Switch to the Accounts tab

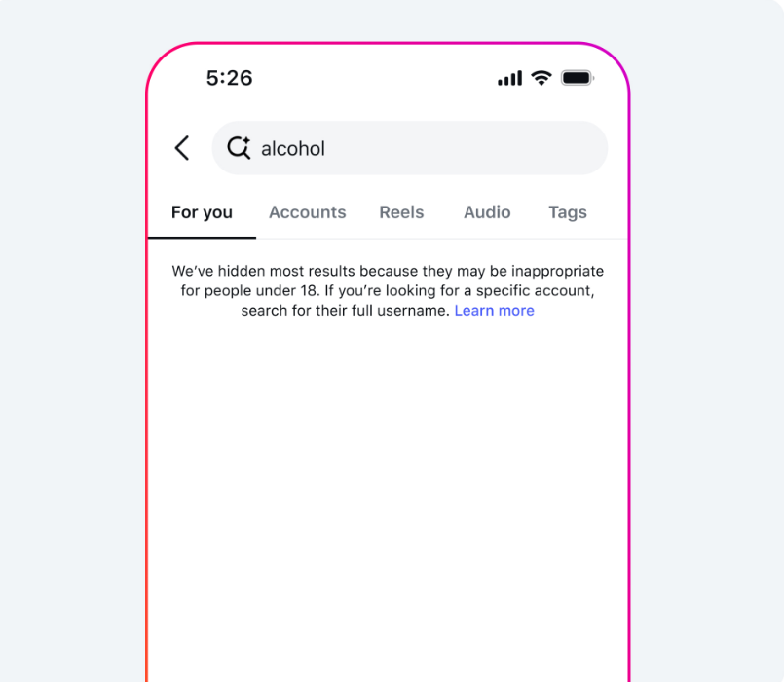(308, 212)
